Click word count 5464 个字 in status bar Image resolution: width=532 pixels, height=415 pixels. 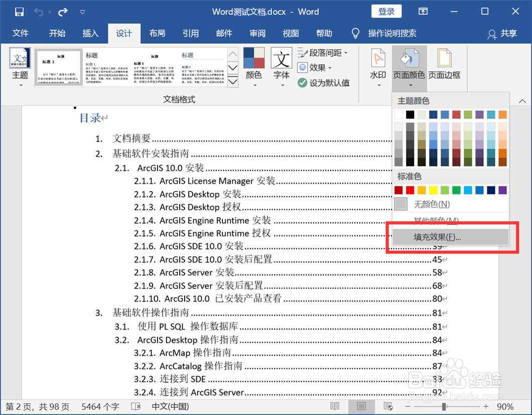tap(100, 406)
